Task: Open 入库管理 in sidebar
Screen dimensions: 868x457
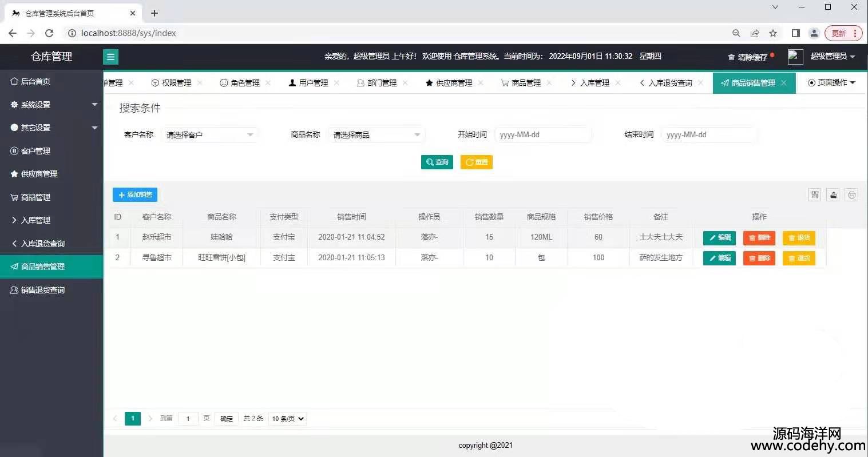Action: click(51, 220)
